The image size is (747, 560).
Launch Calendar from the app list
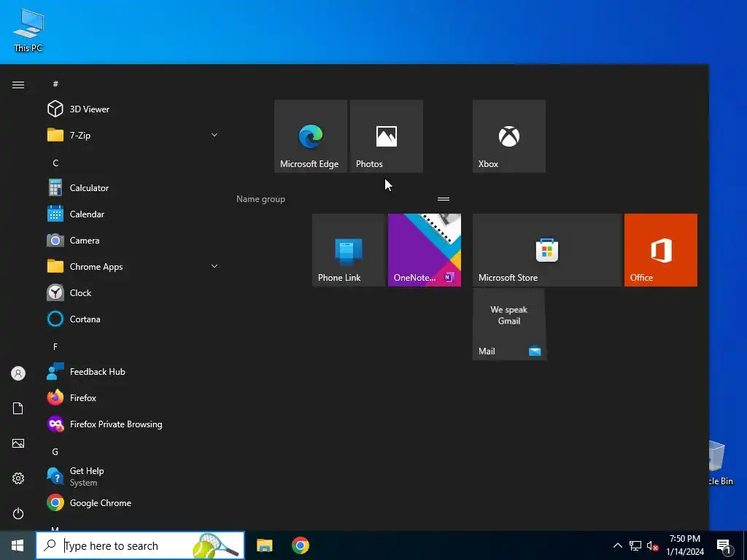point(133,214)
